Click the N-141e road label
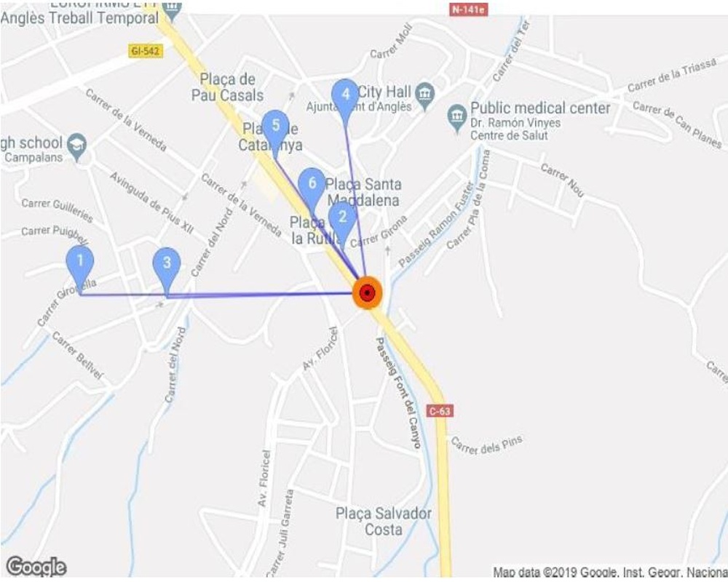The image size is (728, 582). click(x=469, y=9)
